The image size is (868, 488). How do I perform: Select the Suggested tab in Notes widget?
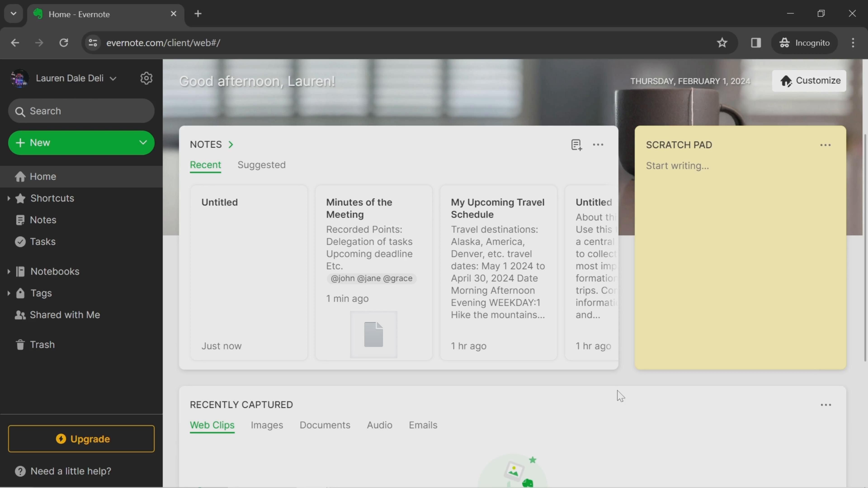pos(261,164)
